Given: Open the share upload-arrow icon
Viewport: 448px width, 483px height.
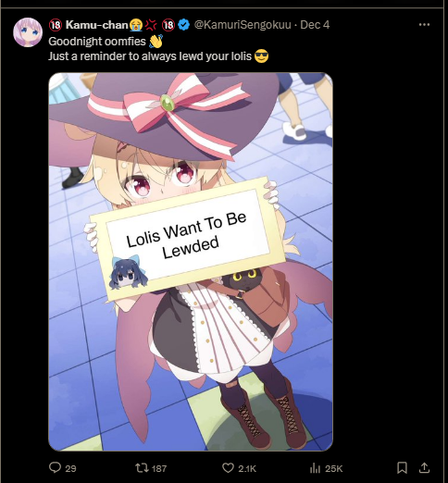Looking at the screenshot, I should click(x=424, y=467).
